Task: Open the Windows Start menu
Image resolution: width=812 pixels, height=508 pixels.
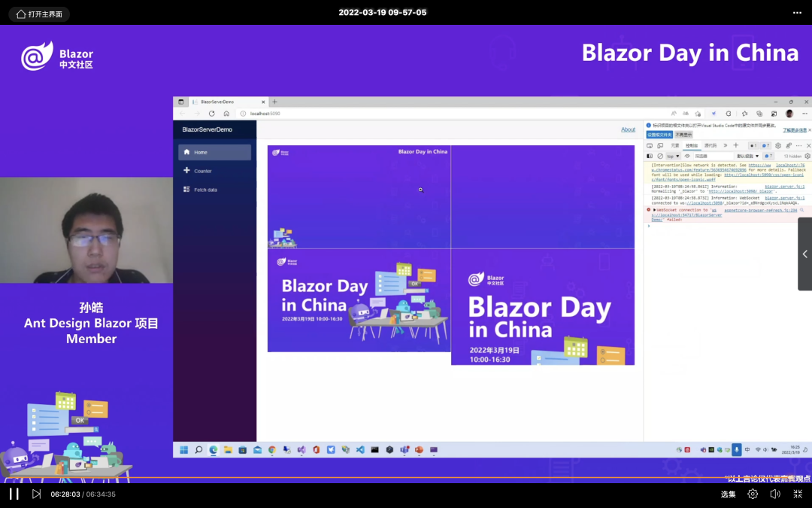Action: click(184, 450)
